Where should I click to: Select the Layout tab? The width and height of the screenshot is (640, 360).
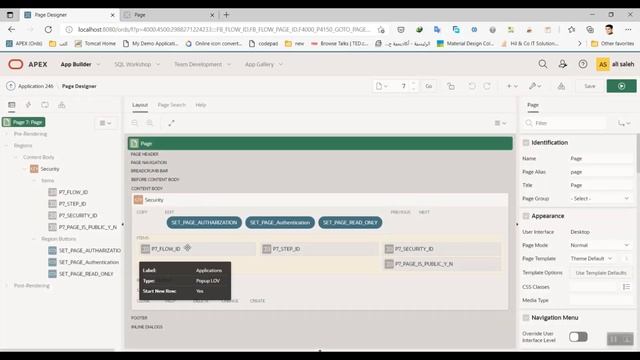click(x=140, y=105)
